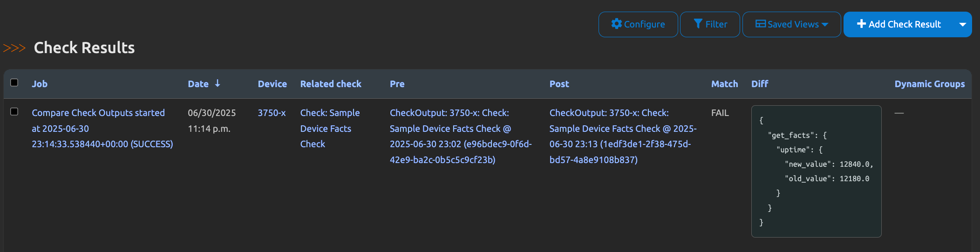980x252 pixels.
Task: Click the Saved Views table icon
Action: 760,24
